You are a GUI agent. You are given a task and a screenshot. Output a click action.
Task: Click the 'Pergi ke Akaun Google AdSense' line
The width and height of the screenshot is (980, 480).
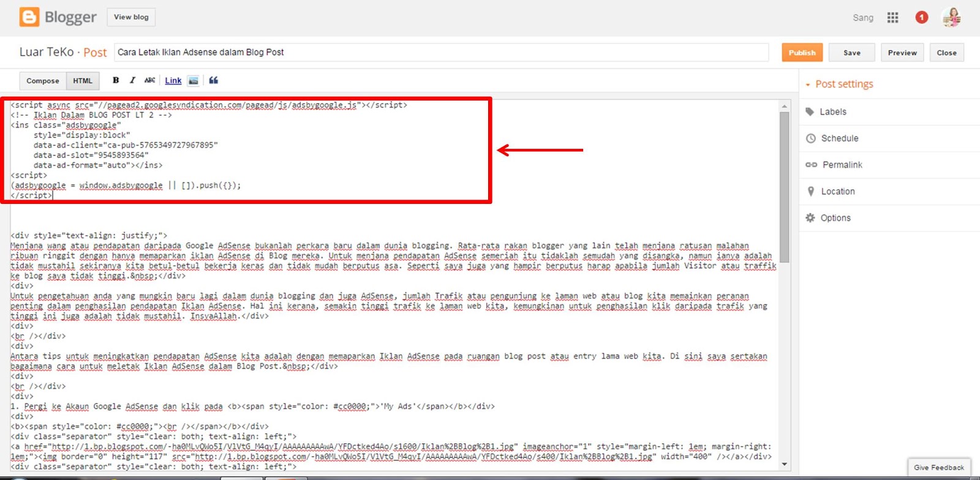pos(252,406)
